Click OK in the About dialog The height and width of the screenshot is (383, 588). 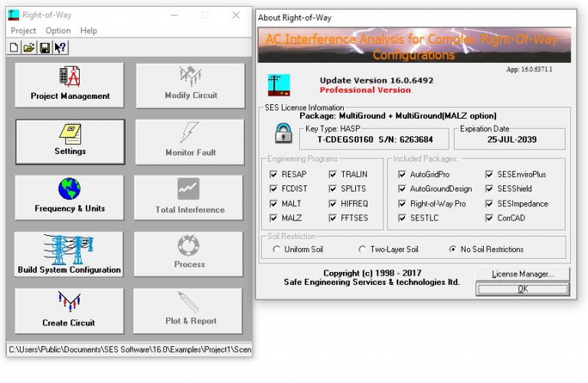[x=522, y=289]
